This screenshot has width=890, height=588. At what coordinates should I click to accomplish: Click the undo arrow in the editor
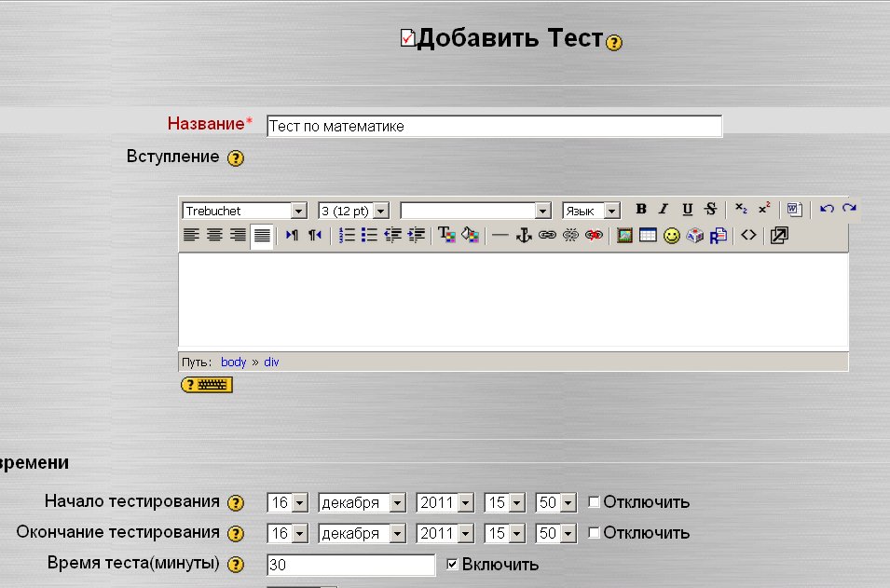click(x=827, y=208)
